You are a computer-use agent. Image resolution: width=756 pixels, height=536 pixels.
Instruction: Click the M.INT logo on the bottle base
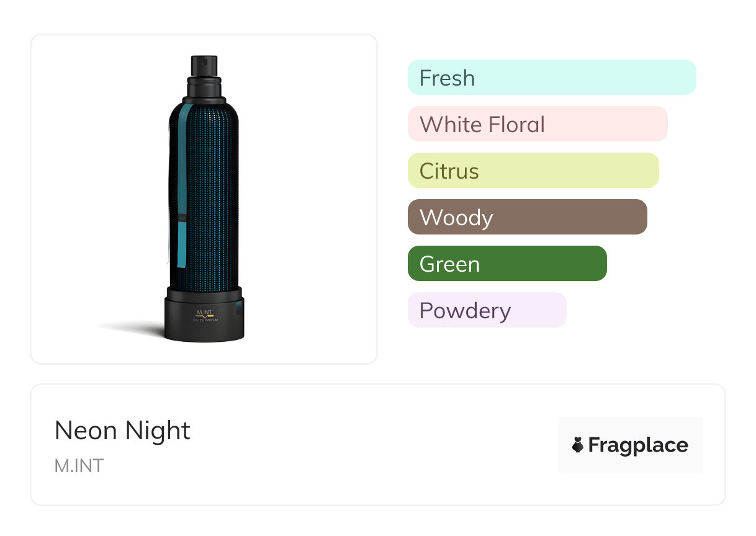(x=204, y=312)
